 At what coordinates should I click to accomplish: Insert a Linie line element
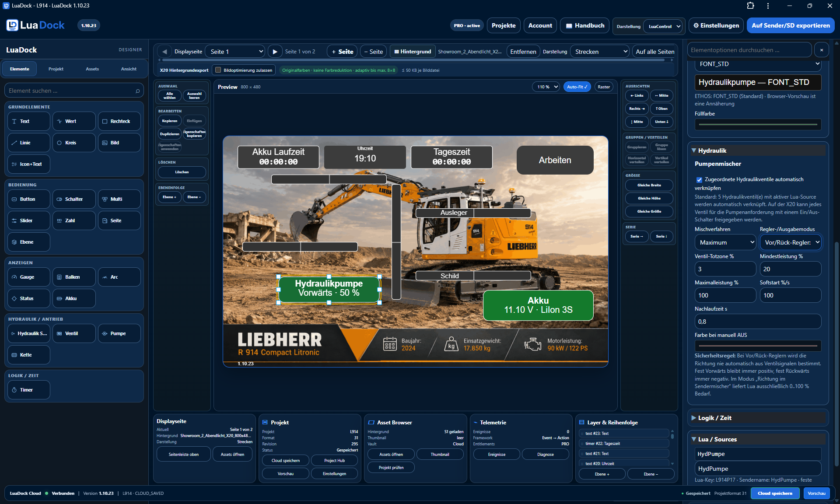pos(29,143)
